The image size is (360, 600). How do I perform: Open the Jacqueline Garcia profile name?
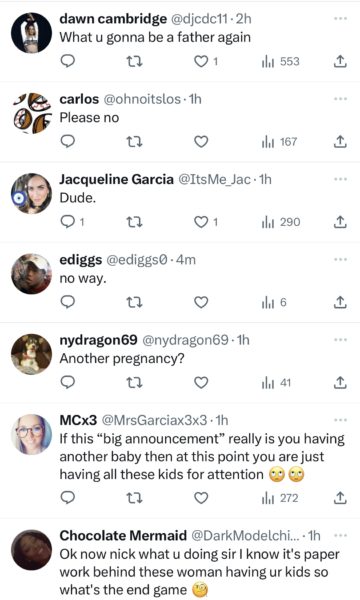[x=116, y=179]
